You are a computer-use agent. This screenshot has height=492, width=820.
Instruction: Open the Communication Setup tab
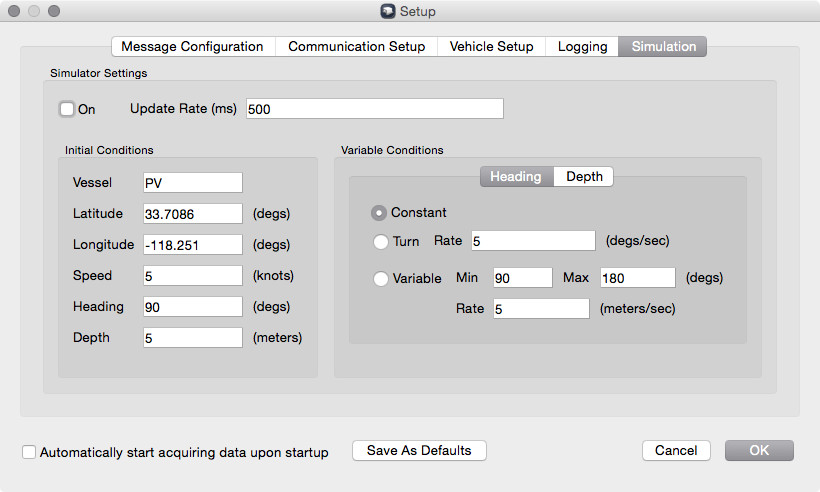click(356, 46)
